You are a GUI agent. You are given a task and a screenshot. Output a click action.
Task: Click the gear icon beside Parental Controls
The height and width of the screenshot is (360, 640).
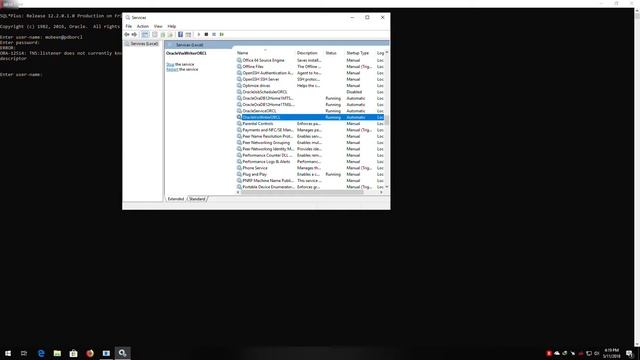(x=239, y=124)
